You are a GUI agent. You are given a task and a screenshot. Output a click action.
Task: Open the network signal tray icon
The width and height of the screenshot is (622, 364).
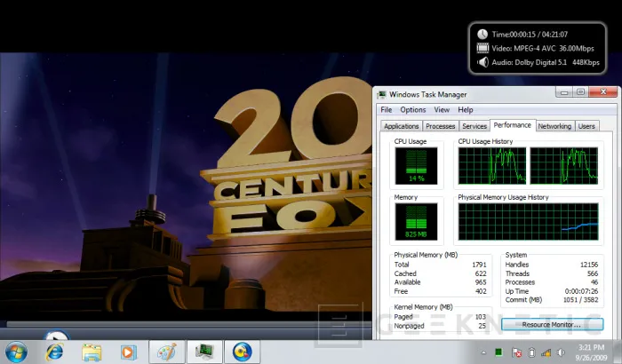pyautogui.click(x=546, y=352)
